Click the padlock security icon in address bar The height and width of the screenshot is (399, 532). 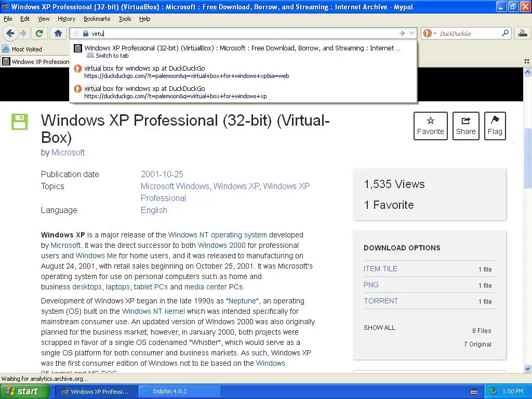pos(86,33)
